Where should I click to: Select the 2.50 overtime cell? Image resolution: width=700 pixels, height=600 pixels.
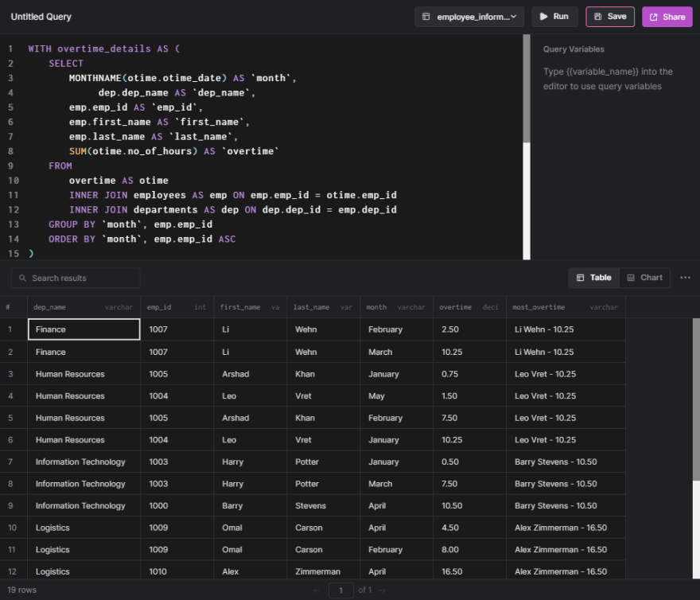470,329
